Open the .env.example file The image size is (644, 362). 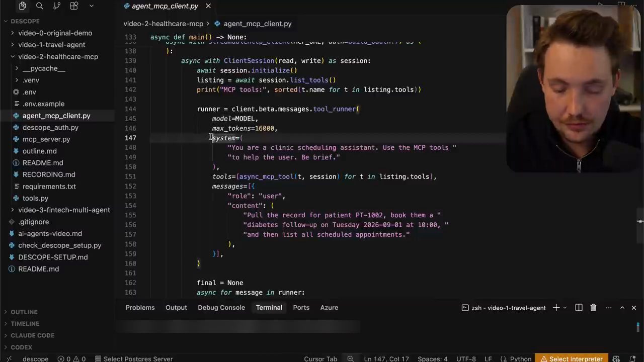43,104
